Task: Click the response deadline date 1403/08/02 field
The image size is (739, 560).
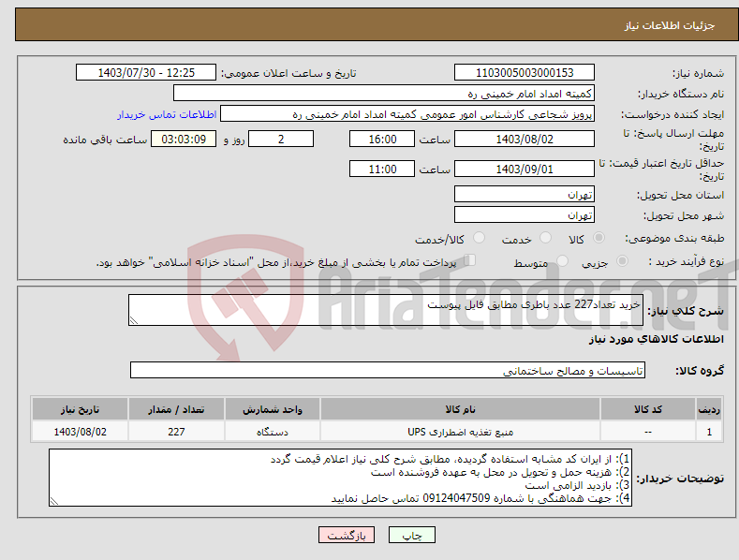Action: click(x=525, y=139)
